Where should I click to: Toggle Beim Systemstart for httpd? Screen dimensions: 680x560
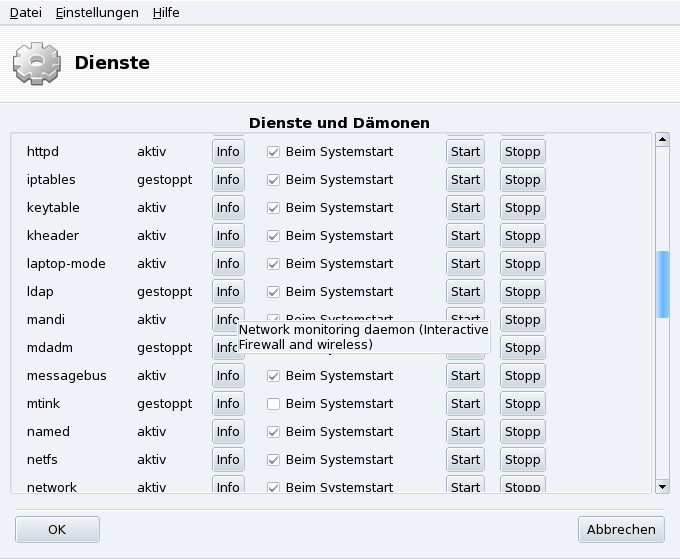(273, 152)
